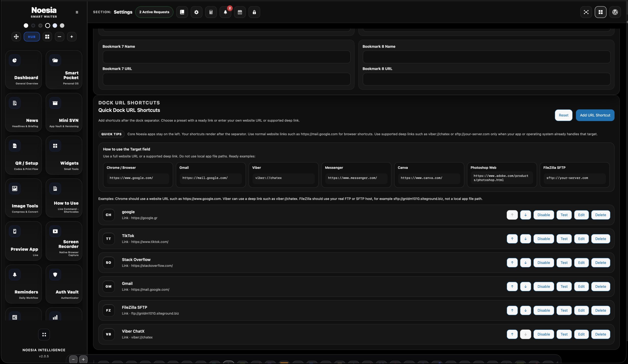Delete the Viber ChatX shortcut
The image size is (628, 364).
point(601,334)
